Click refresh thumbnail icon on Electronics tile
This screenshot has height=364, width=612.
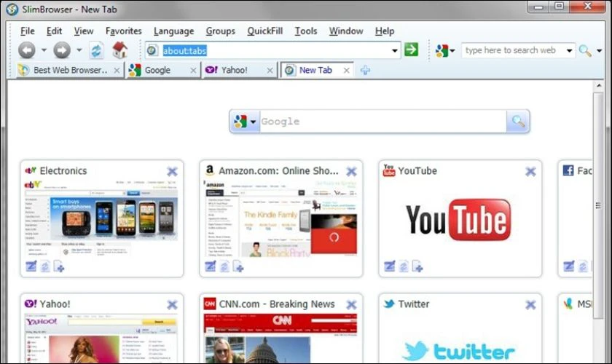[45, 266]
